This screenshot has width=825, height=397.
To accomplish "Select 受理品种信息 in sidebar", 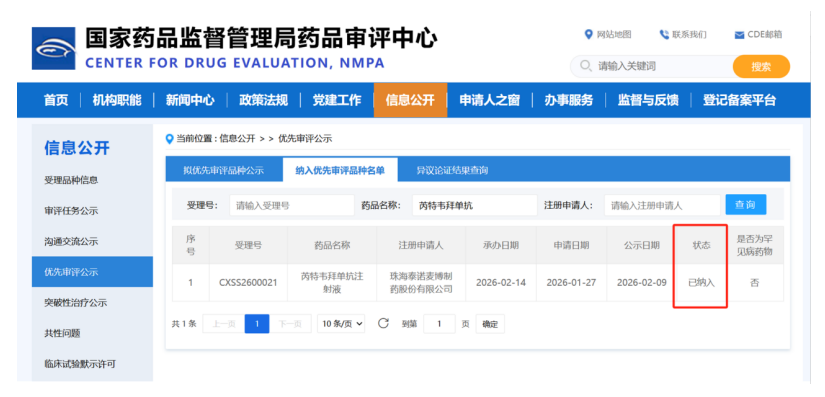I will [71, 180].
